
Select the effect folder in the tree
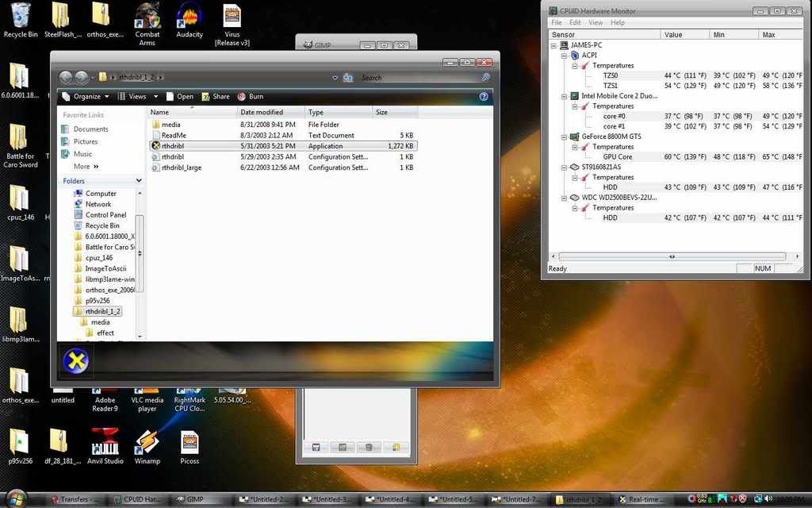(x=100, y=333)
